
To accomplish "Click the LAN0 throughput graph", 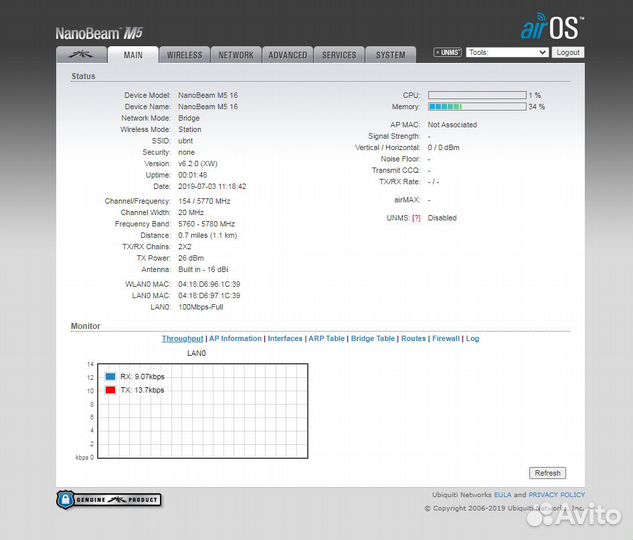I will click(x=203, y=411).
